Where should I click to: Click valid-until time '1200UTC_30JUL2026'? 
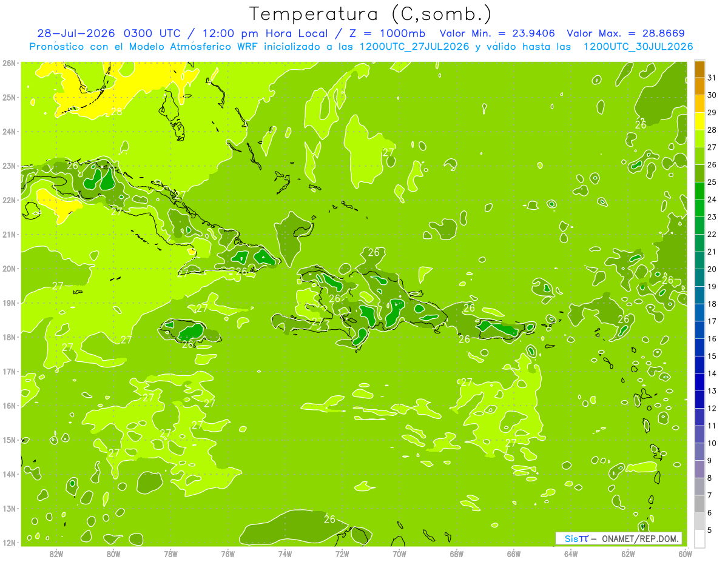(x=638, y=47)
